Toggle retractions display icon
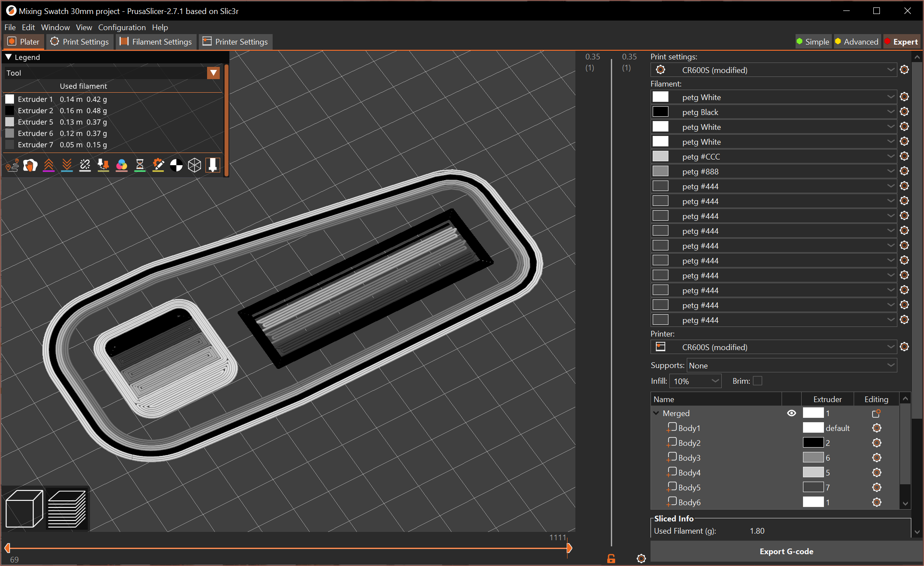The height and width of the screenshot is (566, 924). click(48, 165)
